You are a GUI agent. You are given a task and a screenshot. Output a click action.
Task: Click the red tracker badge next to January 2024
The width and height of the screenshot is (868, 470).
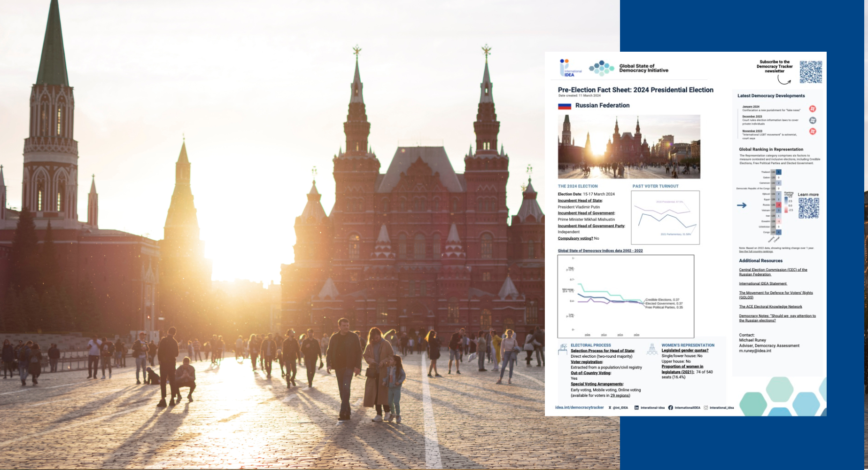pyautogui.click(x=813, y=109)
